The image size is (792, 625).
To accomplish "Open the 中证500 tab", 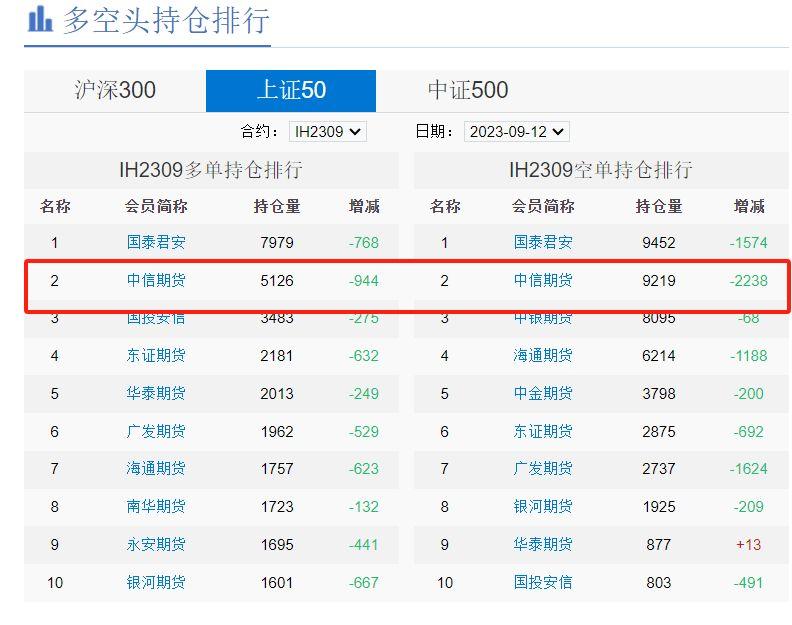I will pyautogui.click(x=468, y=90).
